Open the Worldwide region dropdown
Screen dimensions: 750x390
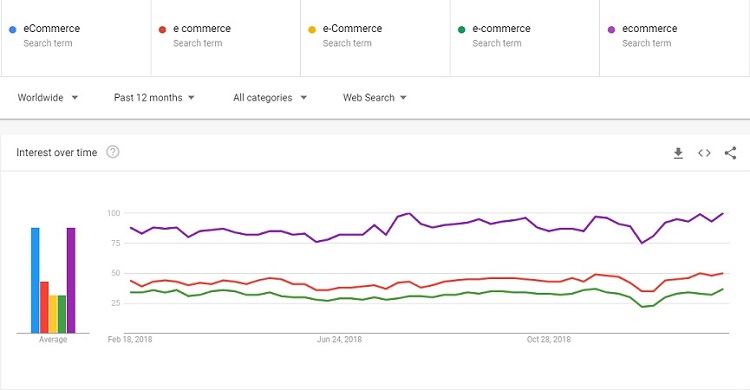point(48,98)
